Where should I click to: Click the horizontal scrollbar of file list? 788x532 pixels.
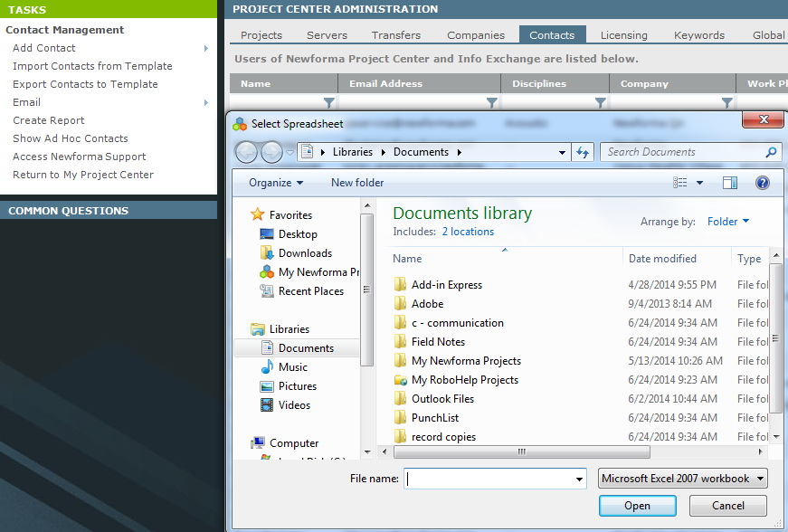tap(522, 451)
